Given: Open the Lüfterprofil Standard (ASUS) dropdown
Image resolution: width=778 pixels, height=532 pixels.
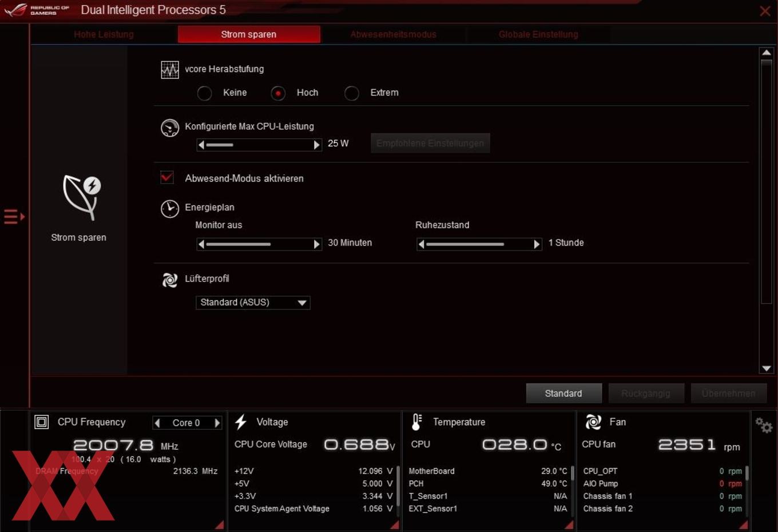Looking at the screenshot, I should [x=253, y=303].
